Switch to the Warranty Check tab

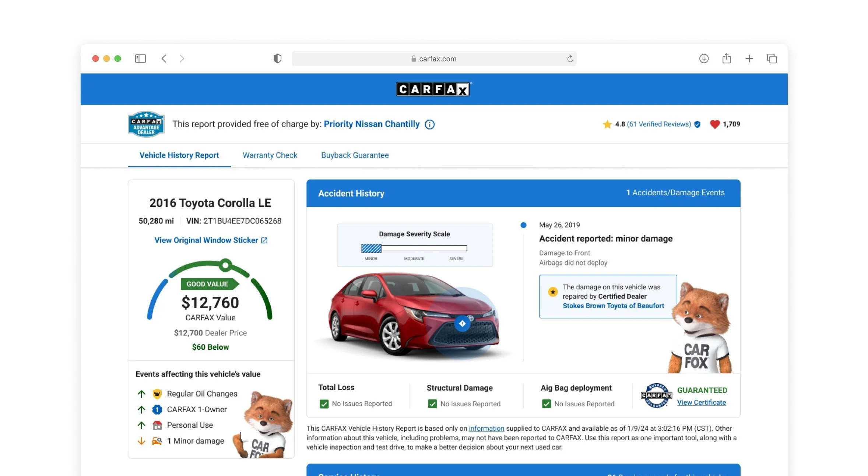pyautogui.click(x=270, y=155)
